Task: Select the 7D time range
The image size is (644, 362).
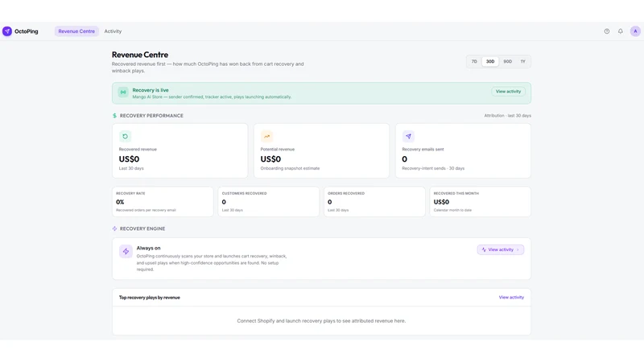Action: pyautogui.click(x=474, y=62)
